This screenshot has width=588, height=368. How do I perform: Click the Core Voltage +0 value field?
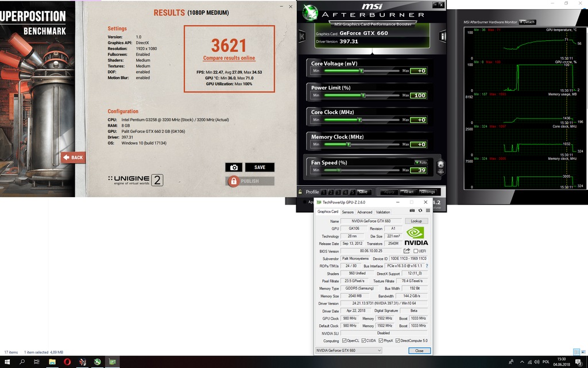[x=419, y=71]
